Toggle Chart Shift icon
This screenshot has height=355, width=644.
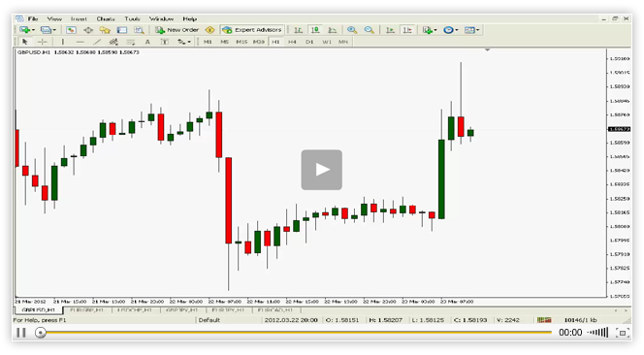point(407,30)
